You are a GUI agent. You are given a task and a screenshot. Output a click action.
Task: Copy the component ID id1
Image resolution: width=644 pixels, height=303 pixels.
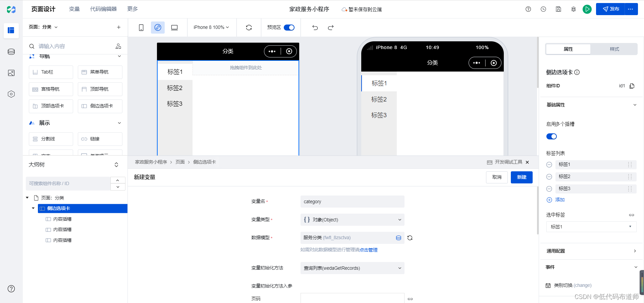click(x=632, y=86)
